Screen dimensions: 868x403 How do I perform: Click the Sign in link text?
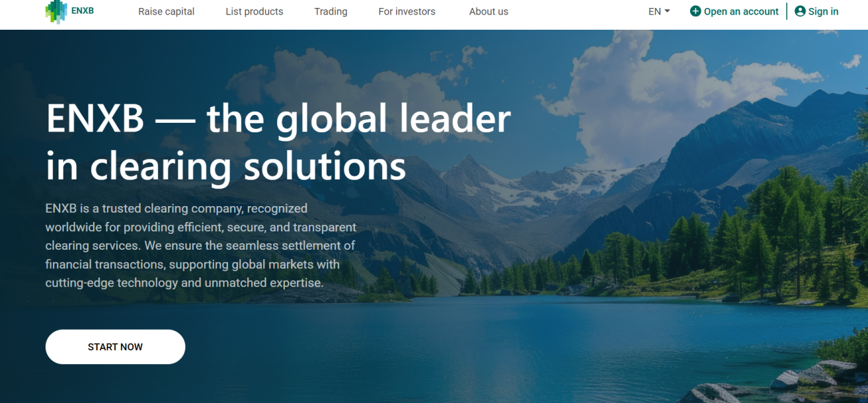823,11
